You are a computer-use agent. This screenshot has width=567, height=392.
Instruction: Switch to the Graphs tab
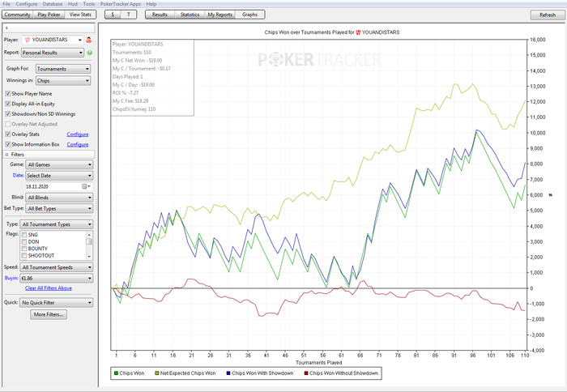coord(249,15)
